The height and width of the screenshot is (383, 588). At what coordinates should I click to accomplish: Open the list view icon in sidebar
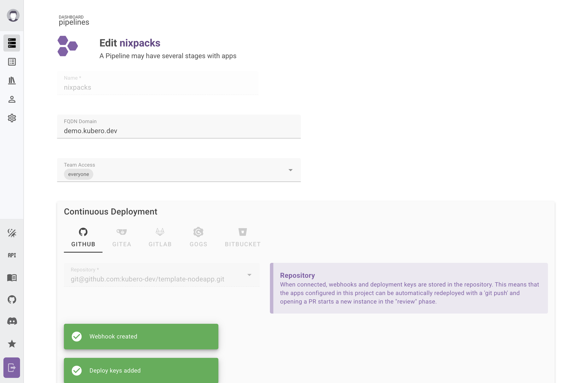tap(12, 62)
